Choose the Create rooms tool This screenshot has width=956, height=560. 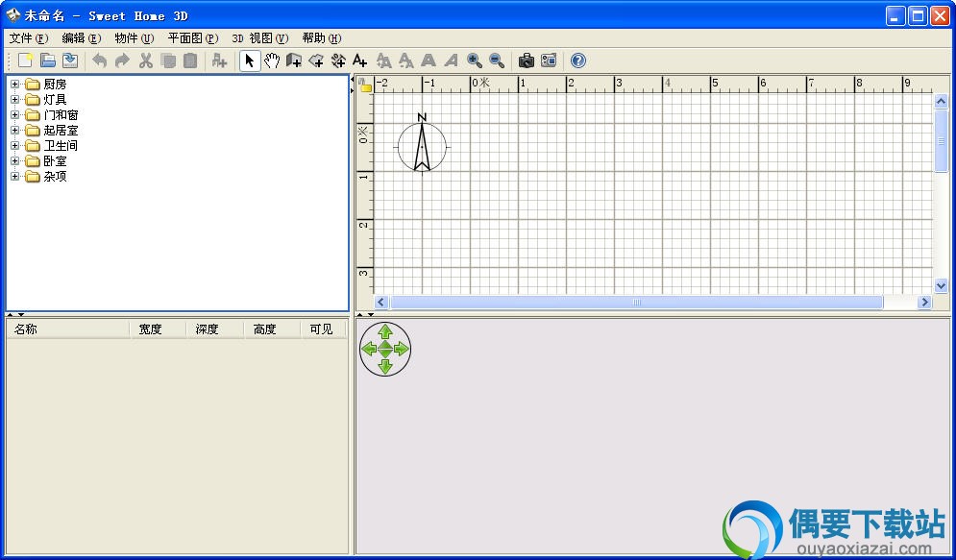click(316, 61)
